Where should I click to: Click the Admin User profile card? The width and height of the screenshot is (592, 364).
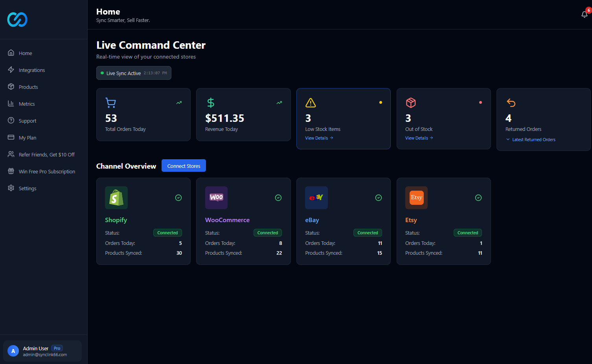42,351
